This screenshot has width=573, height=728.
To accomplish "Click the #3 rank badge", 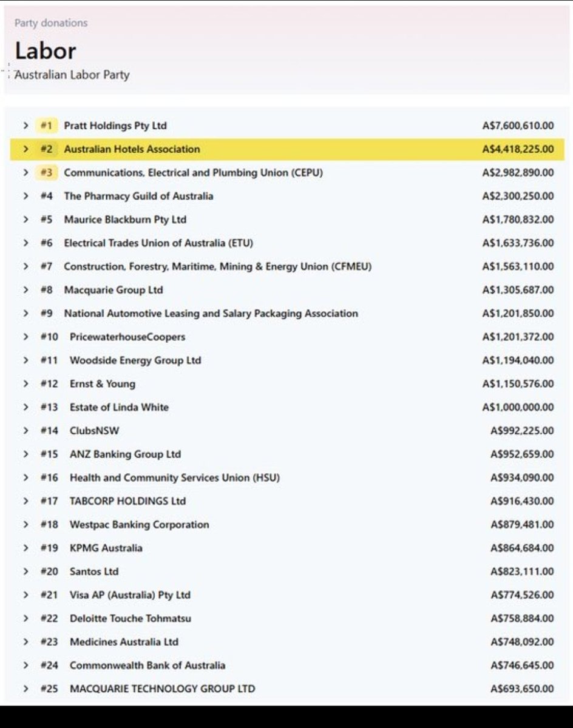I will [x=47, y=173].
